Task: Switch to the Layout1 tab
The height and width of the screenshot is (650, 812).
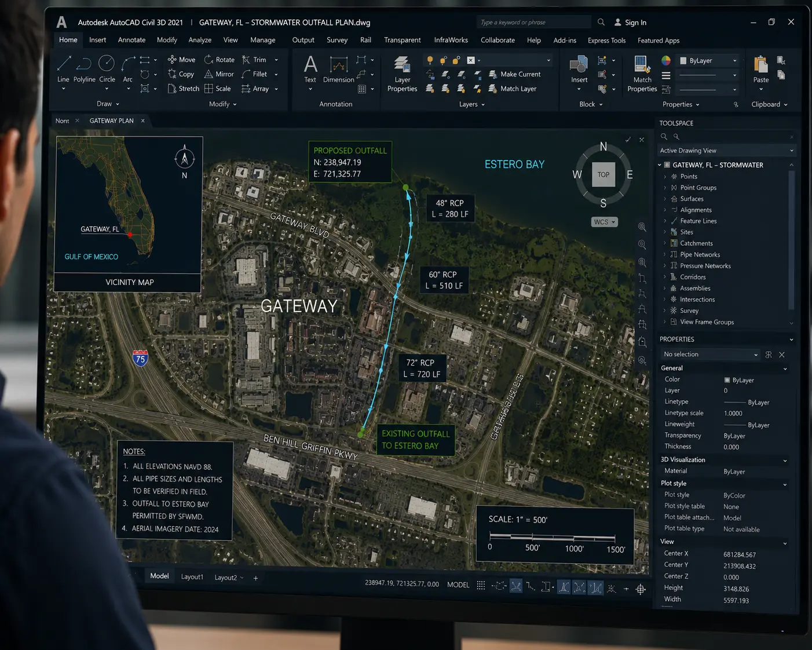Action: point(192,577)
